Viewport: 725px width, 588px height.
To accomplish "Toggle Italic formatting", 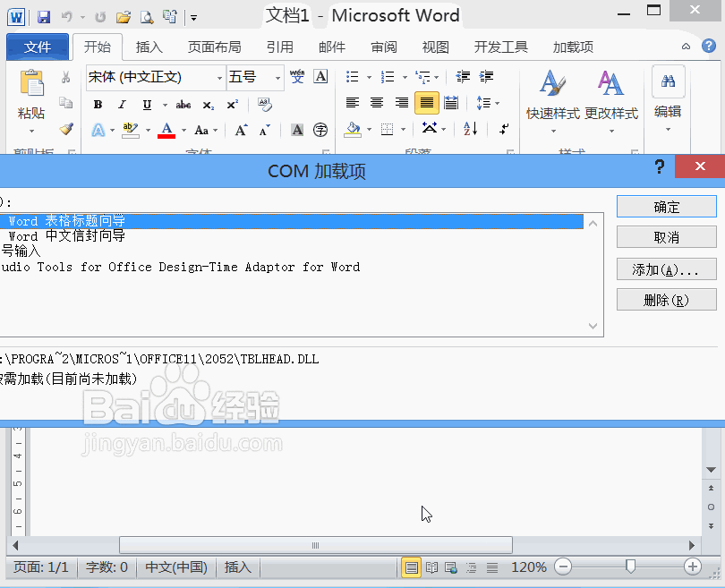I will click(x=122, y=105).
